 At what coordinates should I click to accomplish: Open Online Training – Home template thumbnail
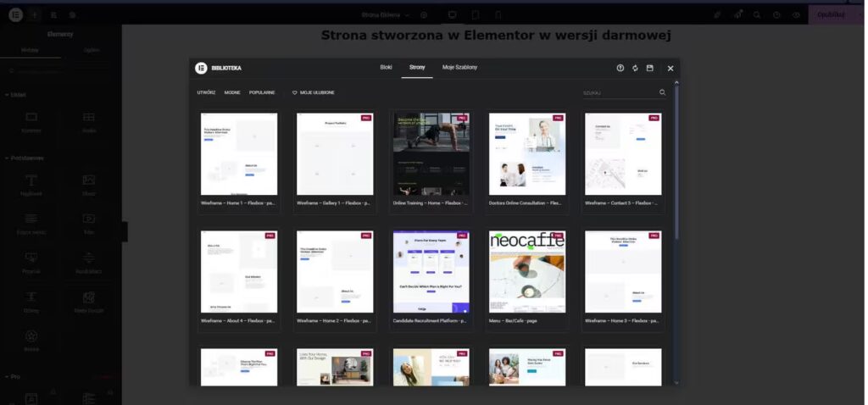click(431, 154)
